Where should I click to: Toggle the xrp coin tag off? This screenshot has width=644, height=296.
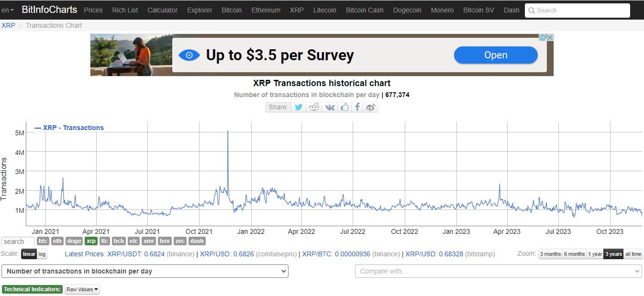point(91,241)
